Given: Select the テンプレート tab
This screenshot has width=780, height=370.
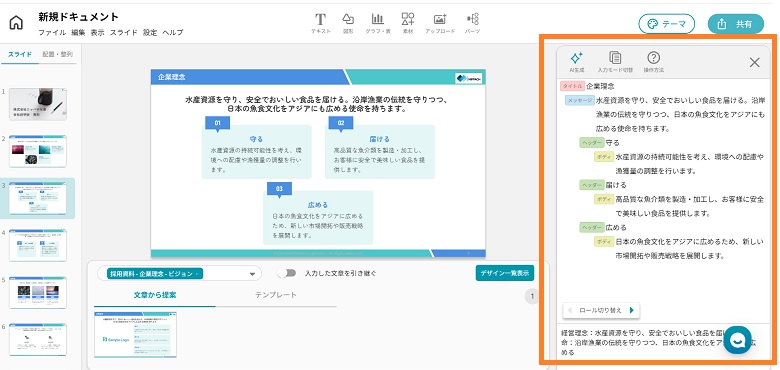Looking at the screenshot, I should [x=276, y=295].
